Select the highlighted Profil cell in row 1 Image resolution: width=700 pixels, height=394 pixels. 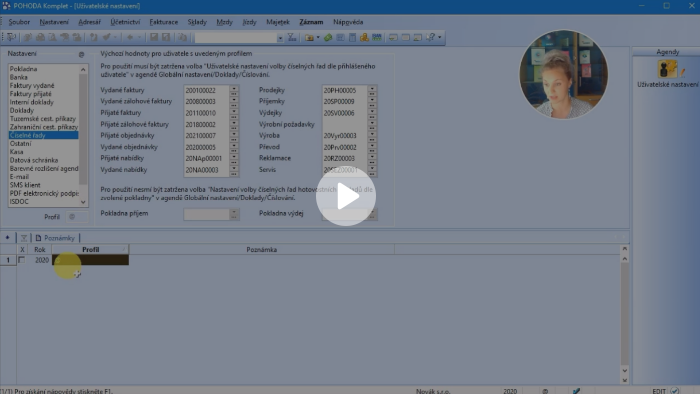click(x=90, y=260)
